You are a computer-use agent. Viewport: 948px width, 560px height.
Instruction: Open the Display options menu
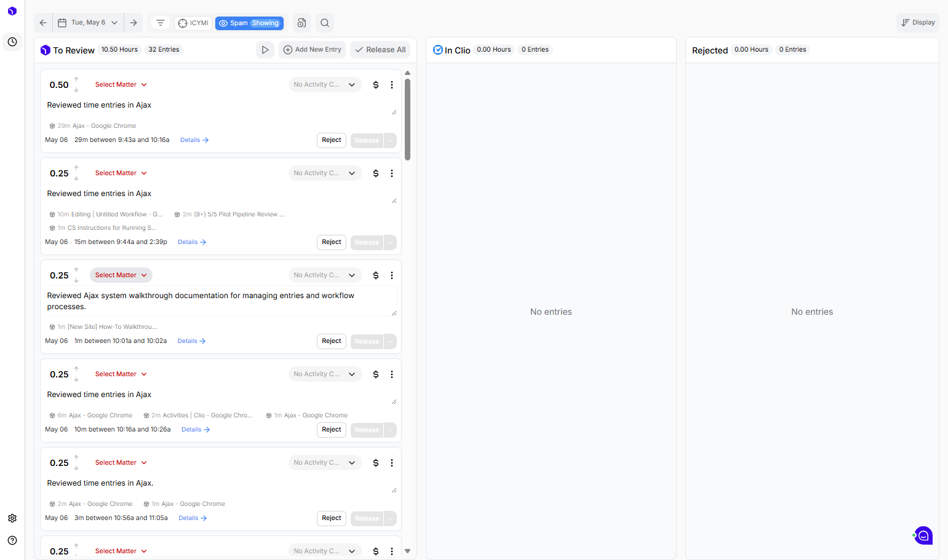[x=918, y=23]
